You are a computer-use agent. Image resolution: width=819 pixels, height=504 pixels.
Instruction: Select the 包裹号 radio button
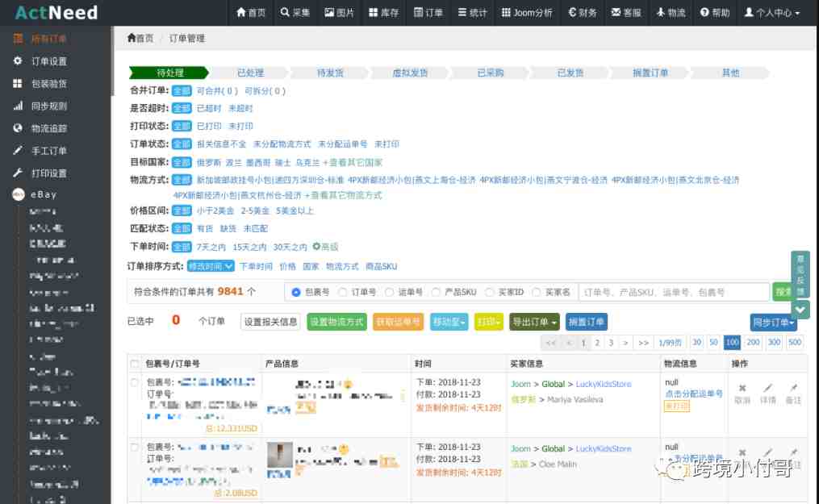[296, 292]
